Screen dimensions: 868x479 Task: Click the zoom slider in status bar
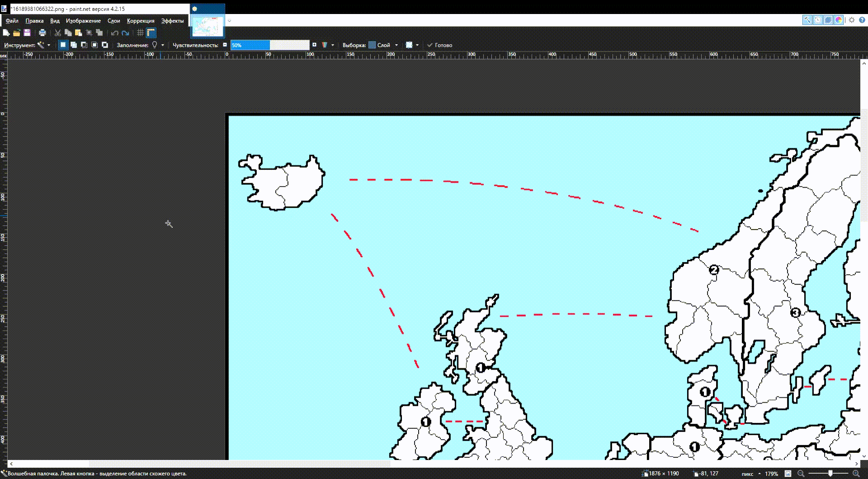point(828,474)
